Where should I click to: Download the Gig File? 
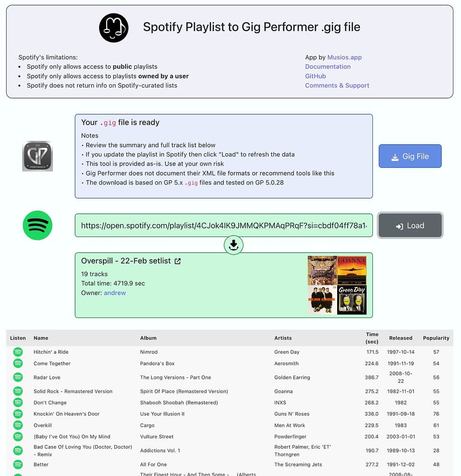pos(410,156)
